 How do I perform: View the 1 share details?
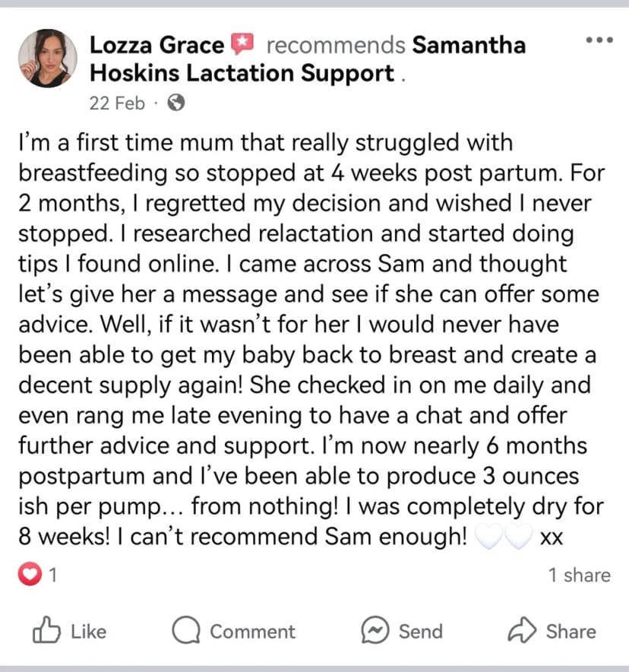tap(580, 575)
